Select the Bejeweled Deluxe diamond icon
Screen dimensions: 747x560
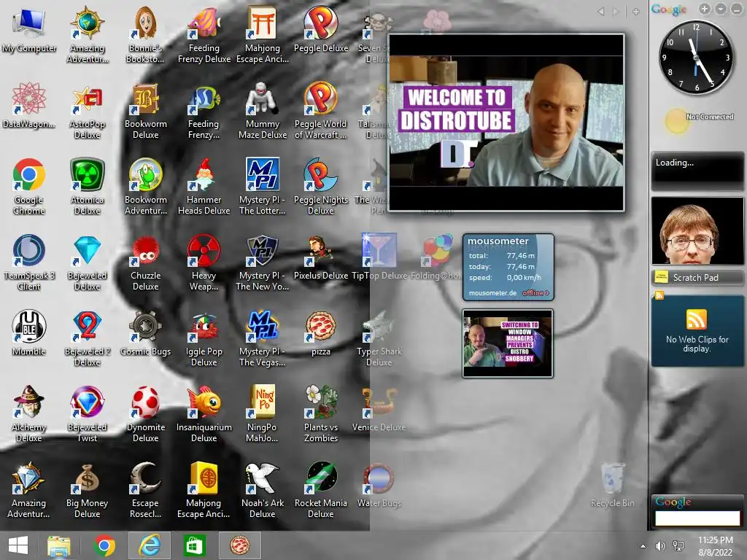(88, 250)
